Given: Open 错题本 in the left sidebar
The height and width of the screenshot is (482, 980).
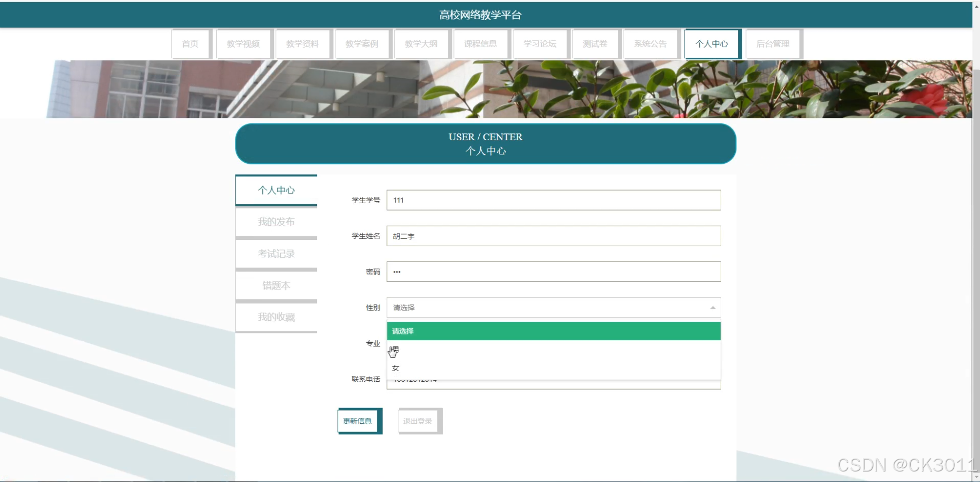Looking at the screenshot, I should click(x=276, y=286).
